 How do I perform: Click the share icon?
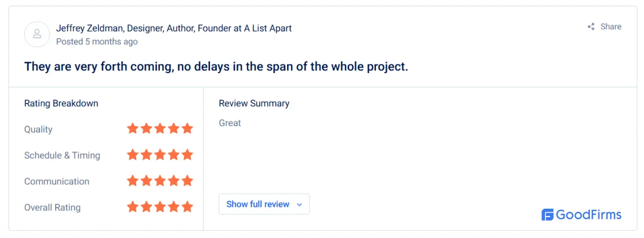tap(591, 27)
